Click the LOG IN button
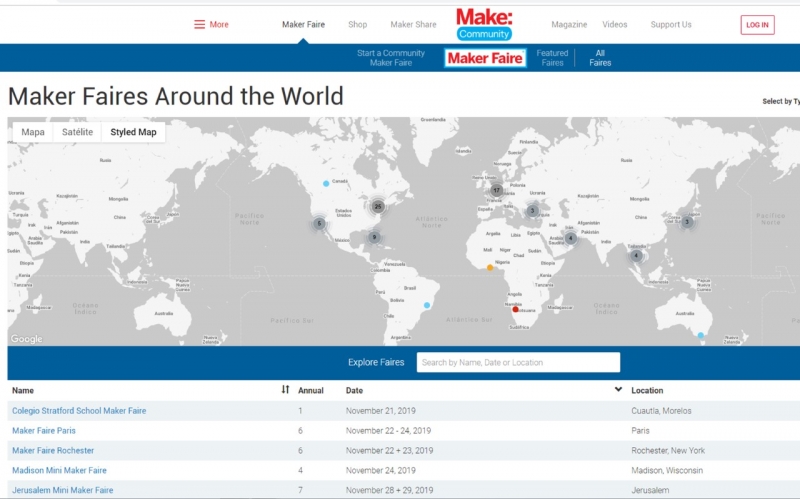This screenshot has width=800, height=499. tap(757, 25)
